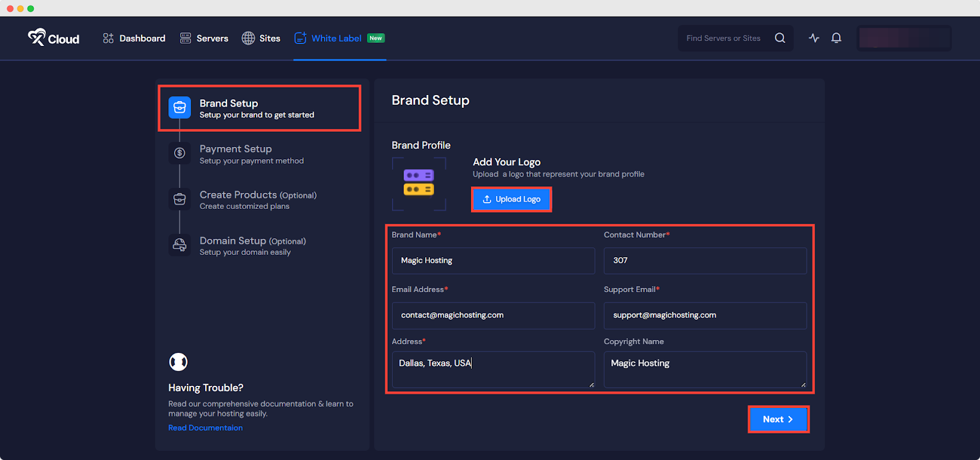Open the account profile dropdown
Screen dimensions: 980x460
click(x=903, y=38)
